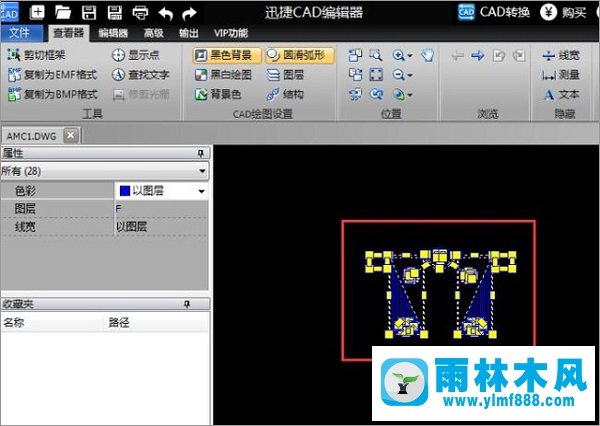Click the zoom out magnifier icon
Image resolution: width=600 pixels, height=426 pixels.
399,75
